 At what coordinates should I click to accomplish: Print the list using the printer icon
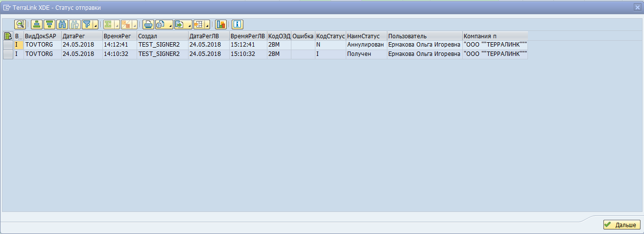[148, 24]
